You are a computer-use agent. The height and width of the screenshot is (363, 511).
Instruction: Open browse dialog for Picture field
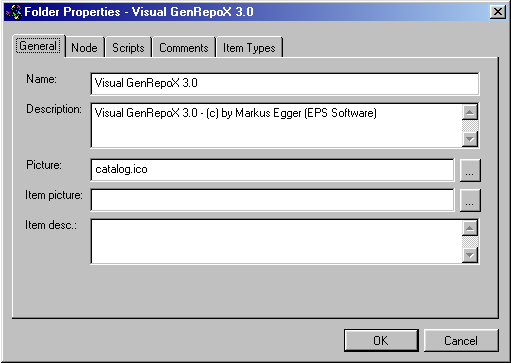(470, 170)
